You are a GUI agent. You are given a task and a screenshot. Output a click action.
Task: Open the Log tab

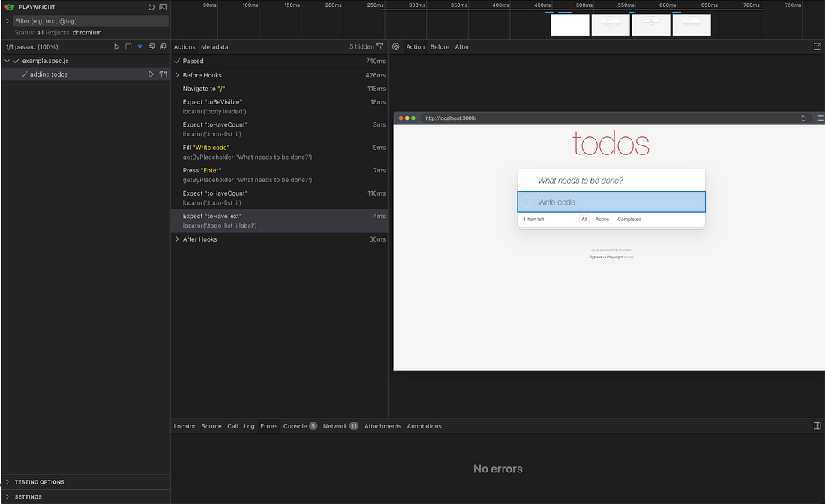pos(250,426)
